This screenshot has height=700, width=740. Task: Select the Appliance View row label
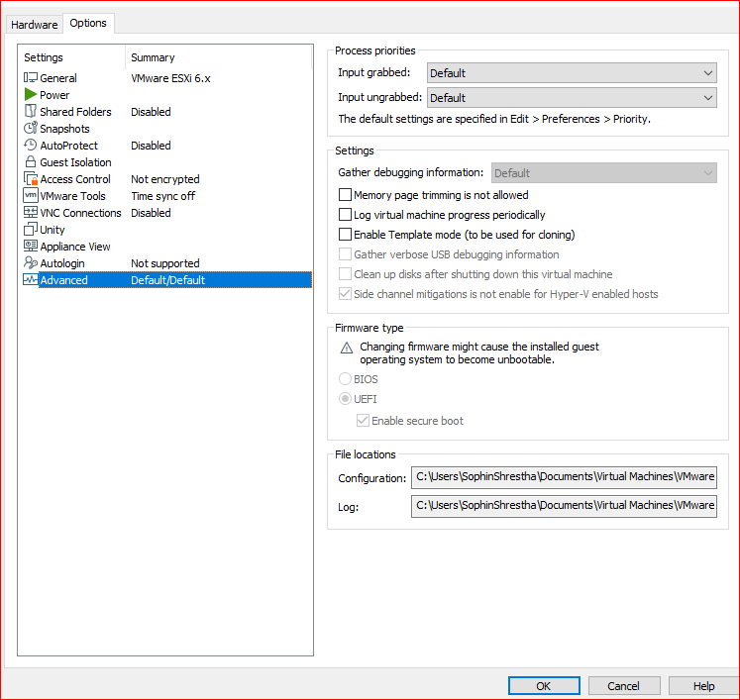coord(75,247)
